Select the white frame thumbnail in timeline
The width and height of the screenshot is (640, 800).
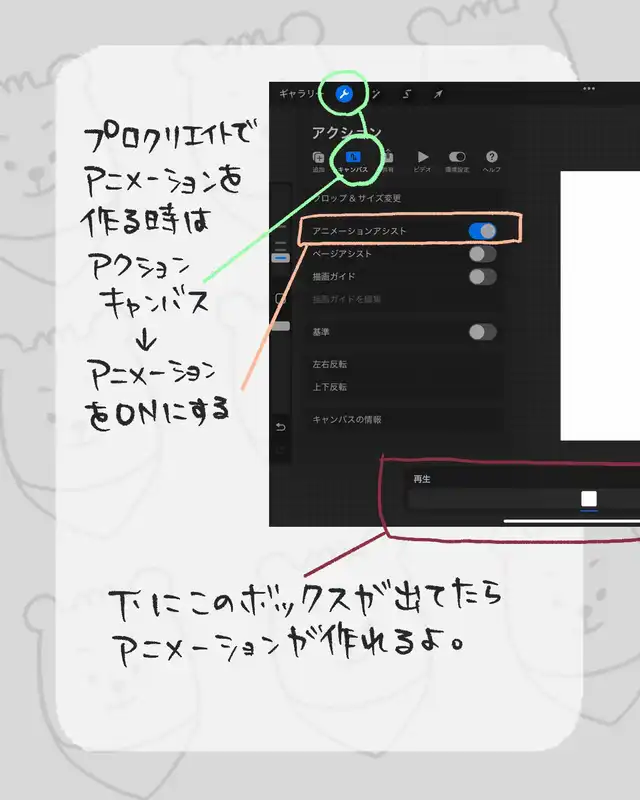tap(589, 498)
